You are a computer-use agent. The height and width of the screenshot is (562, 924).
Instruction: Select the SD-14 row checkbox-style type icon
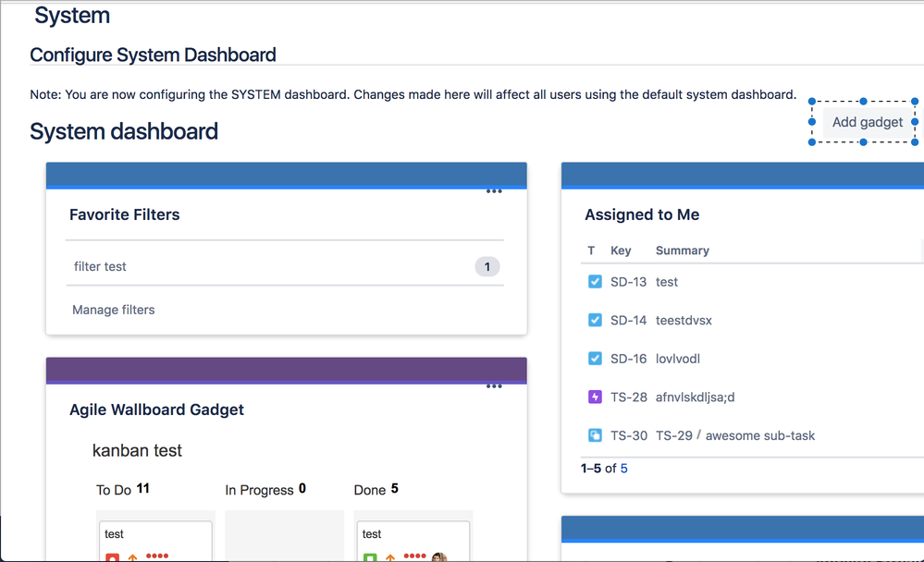pyautogui.click(x=595, y=320)
